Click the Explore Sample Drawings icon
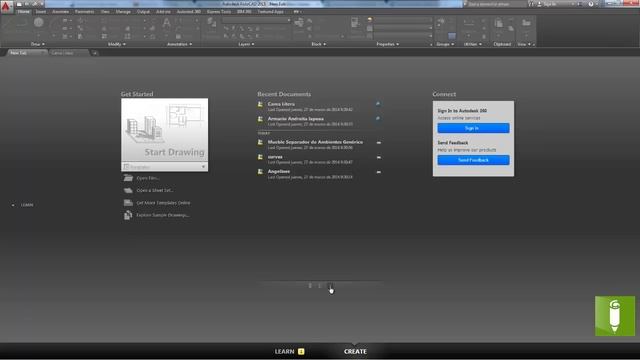 coord(128,215)
